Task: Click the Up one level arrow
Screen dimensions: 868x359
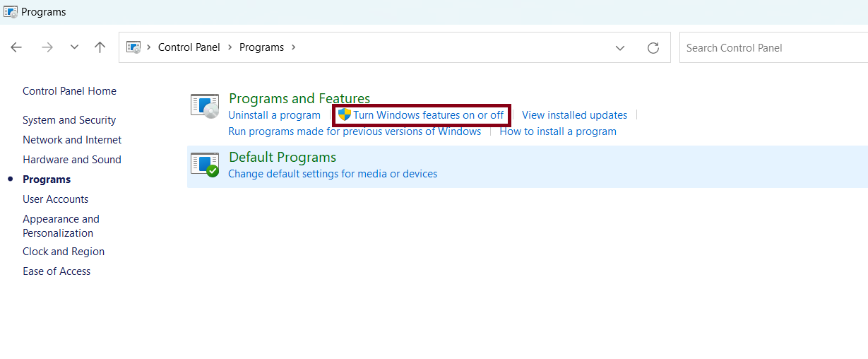Action: point(100,47)
